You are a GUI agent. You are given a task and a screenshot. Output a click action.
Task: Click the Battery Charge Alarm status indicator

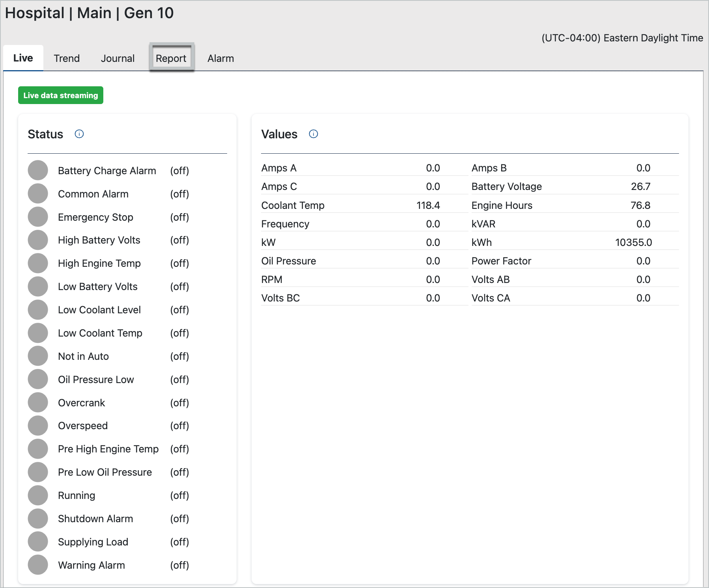click(38, 171)
